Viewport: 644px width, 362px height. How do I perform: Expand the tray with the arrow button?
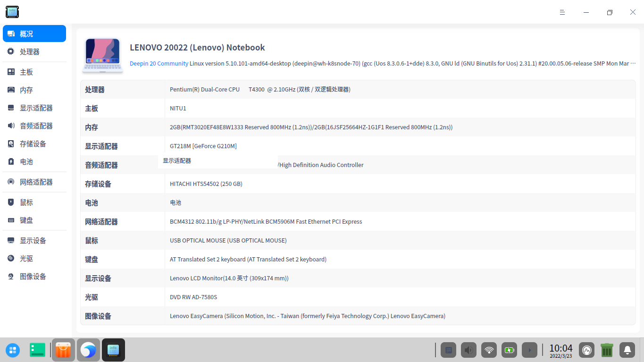pos(530,350)
